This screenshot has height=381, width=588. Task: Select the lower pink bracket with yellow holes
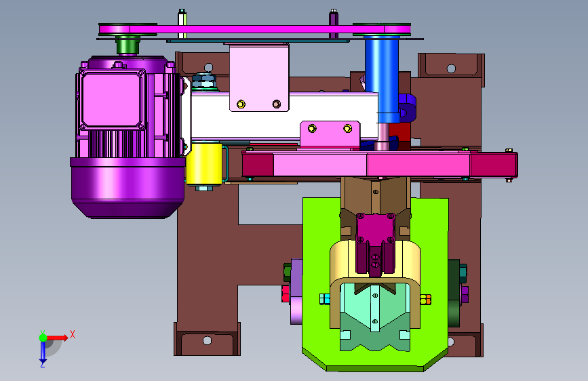pos(330,134)
